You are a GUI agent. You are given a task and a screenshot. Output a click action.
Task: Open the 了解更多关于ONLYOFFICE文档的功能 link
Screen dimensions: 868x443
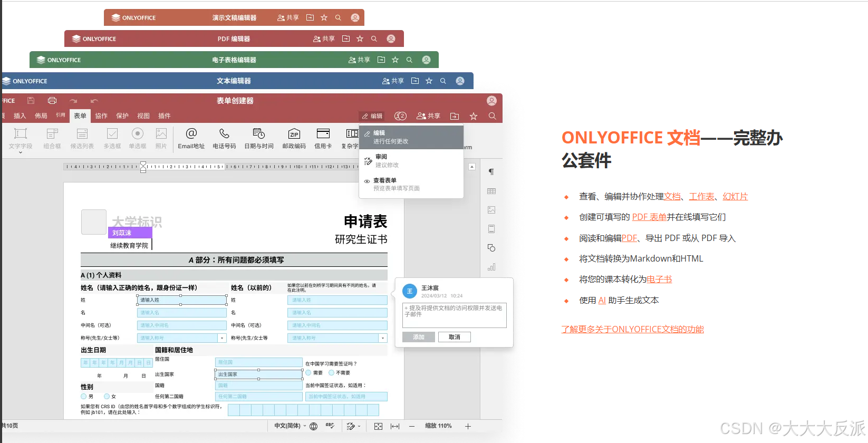632,329
